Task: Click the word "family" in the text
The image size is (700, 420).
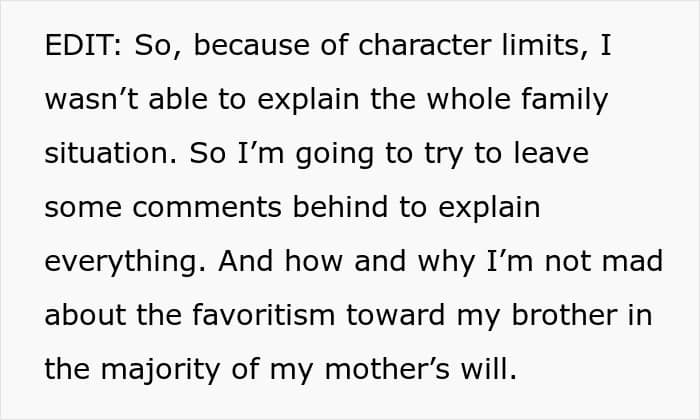Action: click(568, 103)
